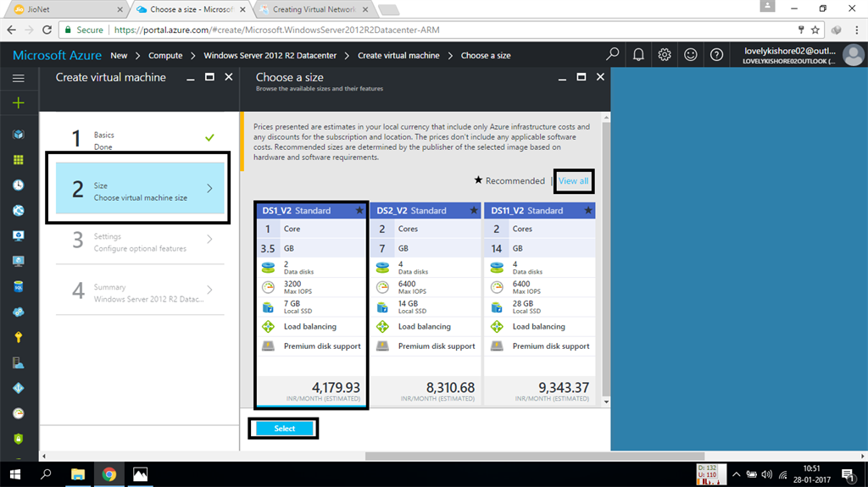The width and height of the screenshot is (868, 487).
Task: Click the feedback smiley icon
Action: 690,54
